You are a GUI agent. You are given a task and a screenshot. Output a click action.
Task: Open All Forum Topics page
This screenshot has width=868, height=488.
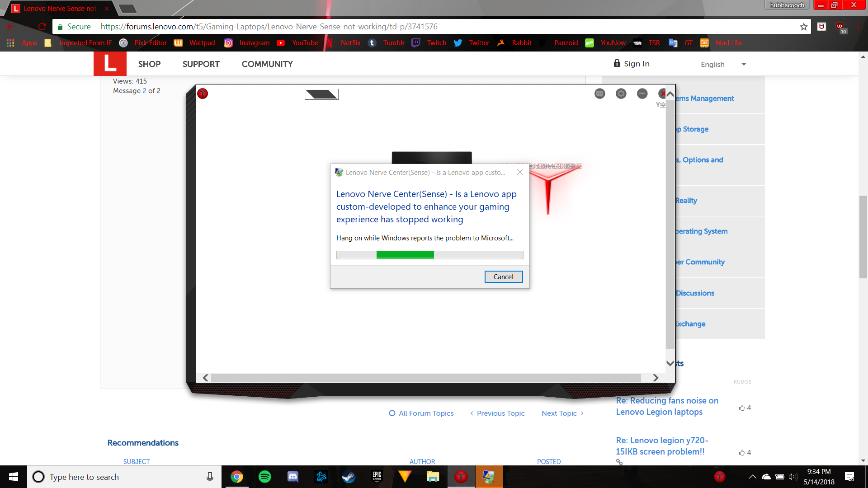421,413
